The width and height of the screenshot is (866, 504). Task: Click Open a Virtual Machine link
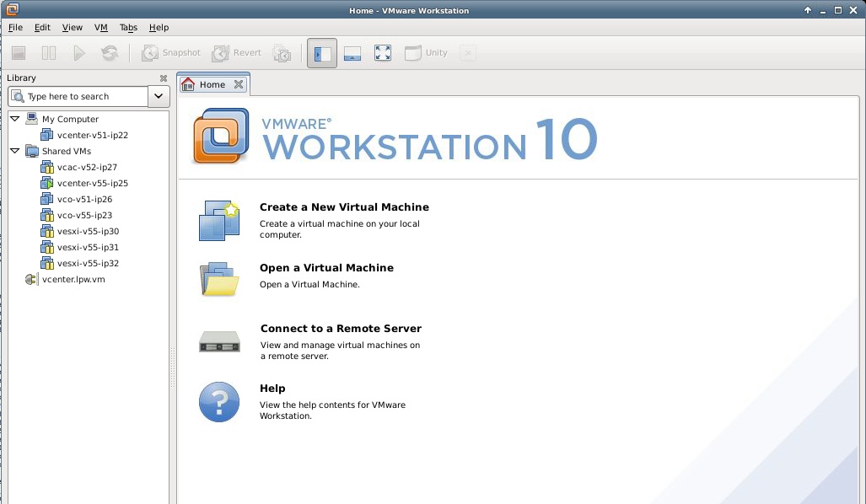tap(326, 268)
